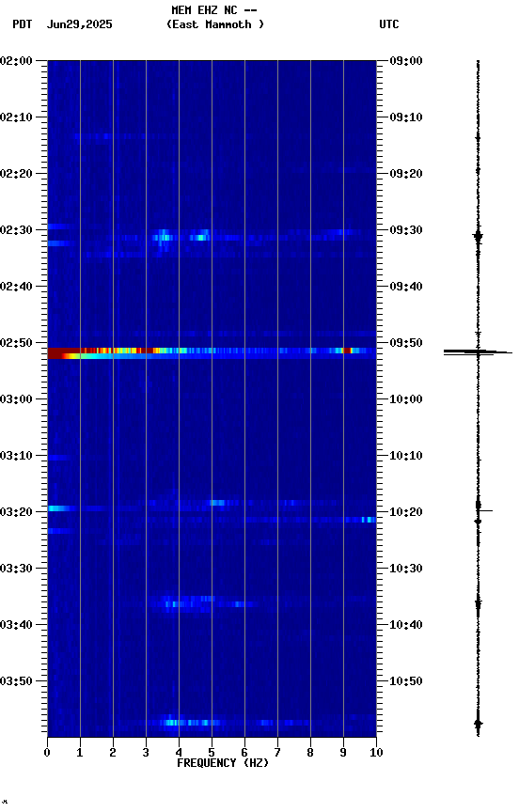This screenshot has height=812, width=519.
Task: Click the 10:50 UTC time label
Action: pyautogui.click(x=406, y=681)
